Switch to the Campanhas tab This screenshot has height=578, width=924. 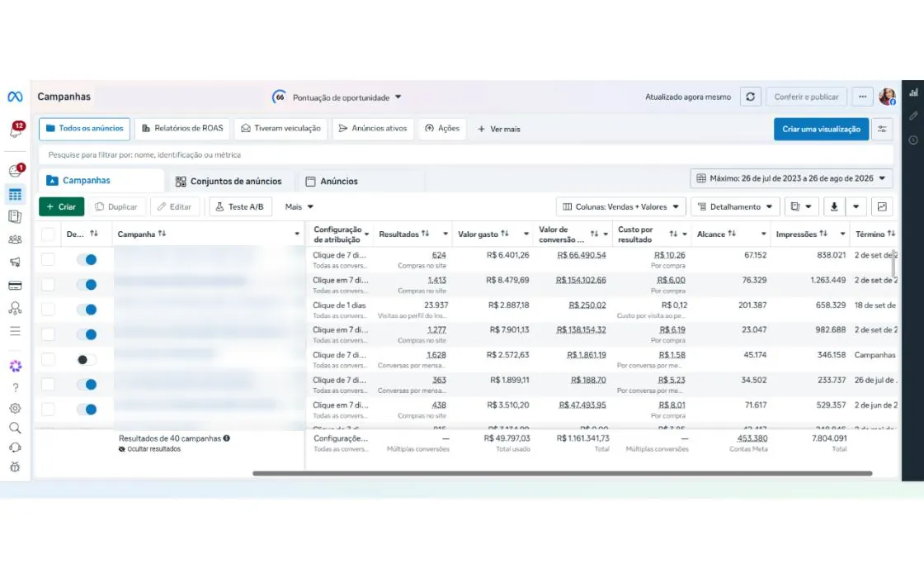click(101, 181)
